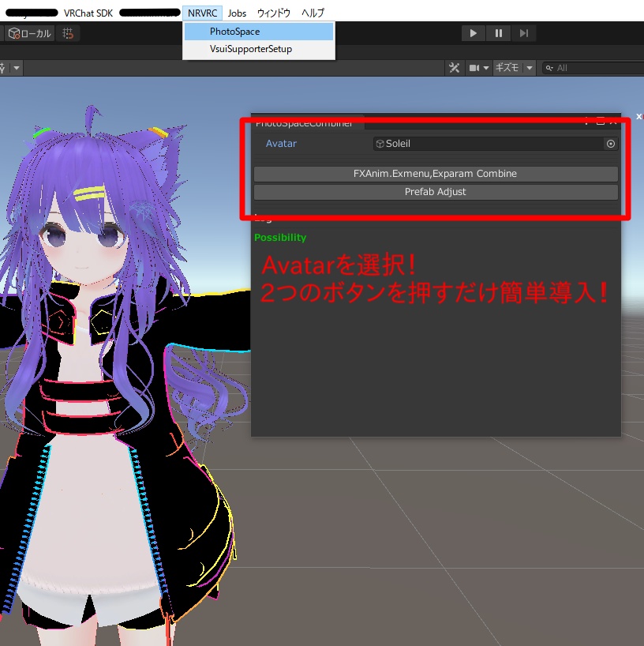Open the ギズモ dropdown
This screenshot has height=646, width=644.
(x=512, y=68)
